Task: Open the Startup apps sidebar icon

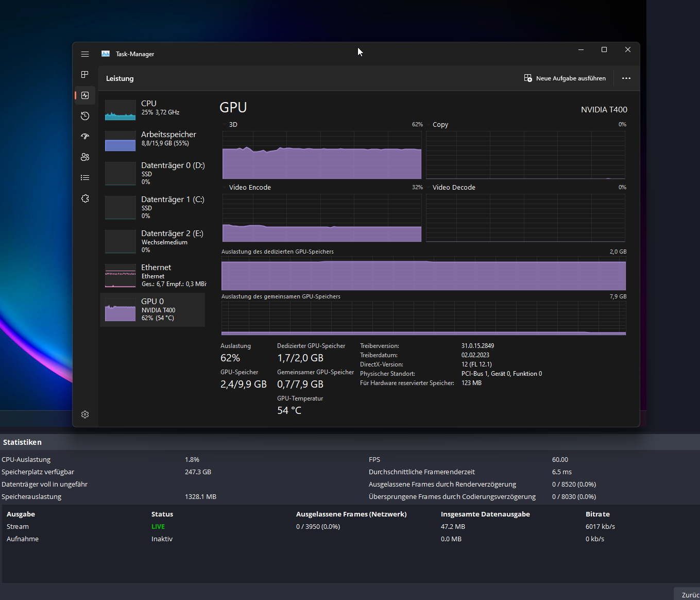Action: coord(85,137)
